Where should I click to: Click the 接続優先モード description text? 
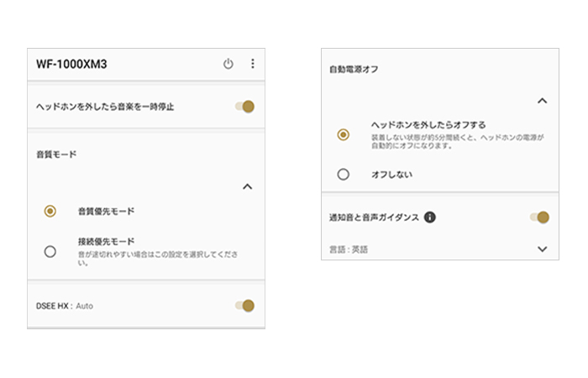(155, 257)
